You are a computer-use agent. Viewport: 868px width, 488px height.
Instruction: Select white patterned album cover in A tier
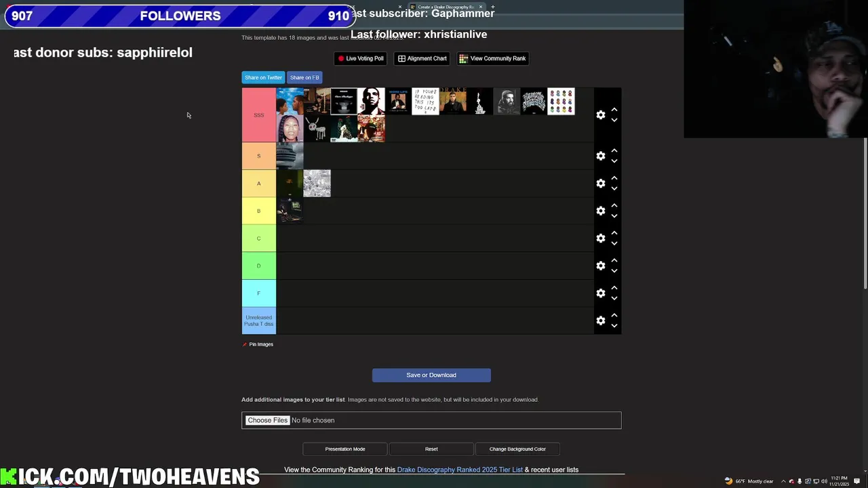317,184
